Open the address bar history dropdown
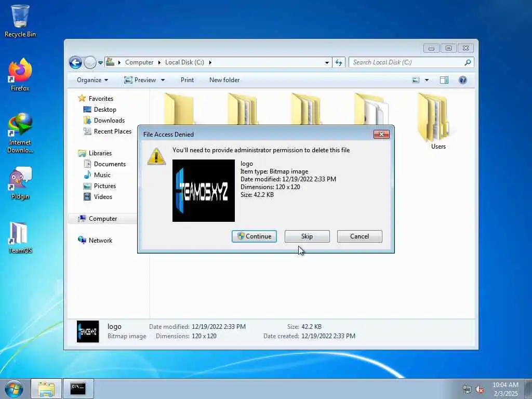532x399 pixels. (x=327, y=63)
